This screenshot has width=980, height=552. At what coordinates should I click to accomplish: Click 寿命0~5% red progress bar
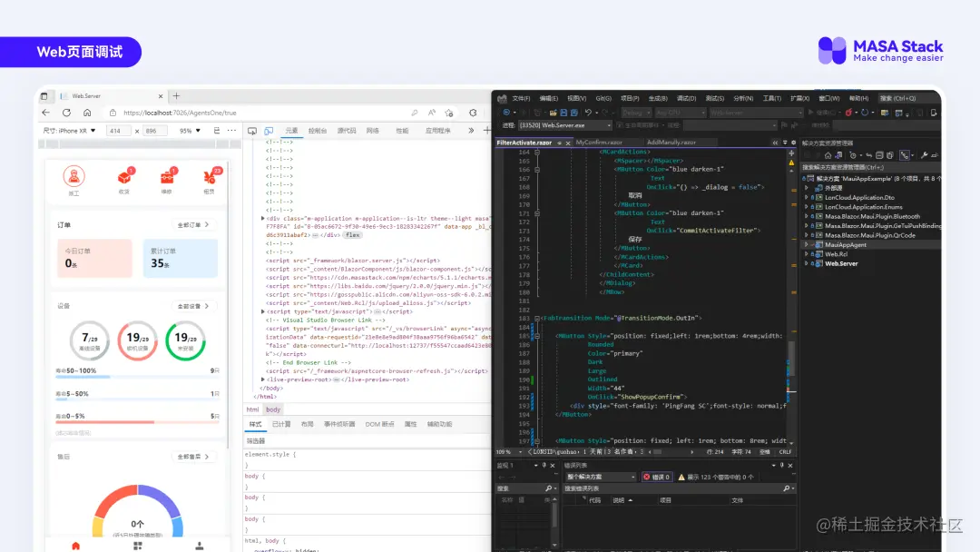click(x=138, y=422)
